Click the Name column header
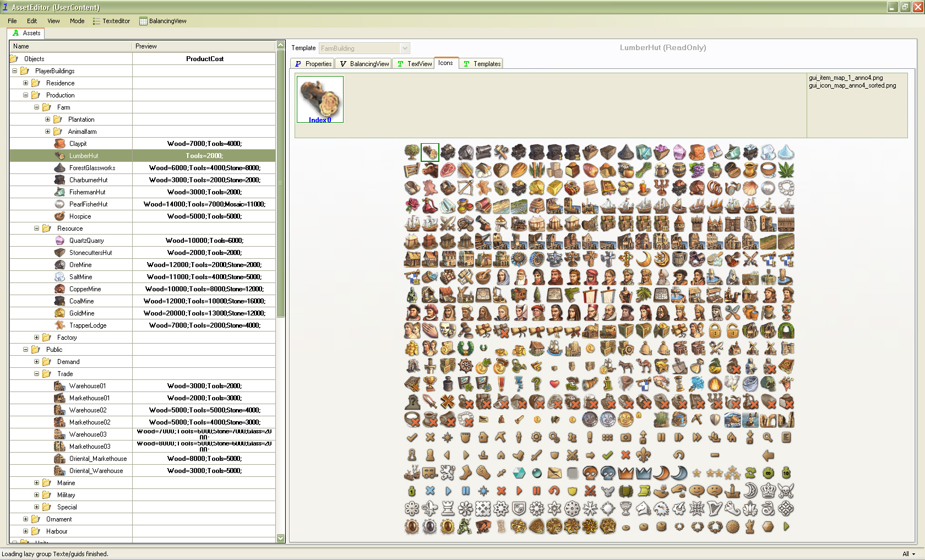Image resolution: width=925 pixels, height=560 pixels. 71,46
